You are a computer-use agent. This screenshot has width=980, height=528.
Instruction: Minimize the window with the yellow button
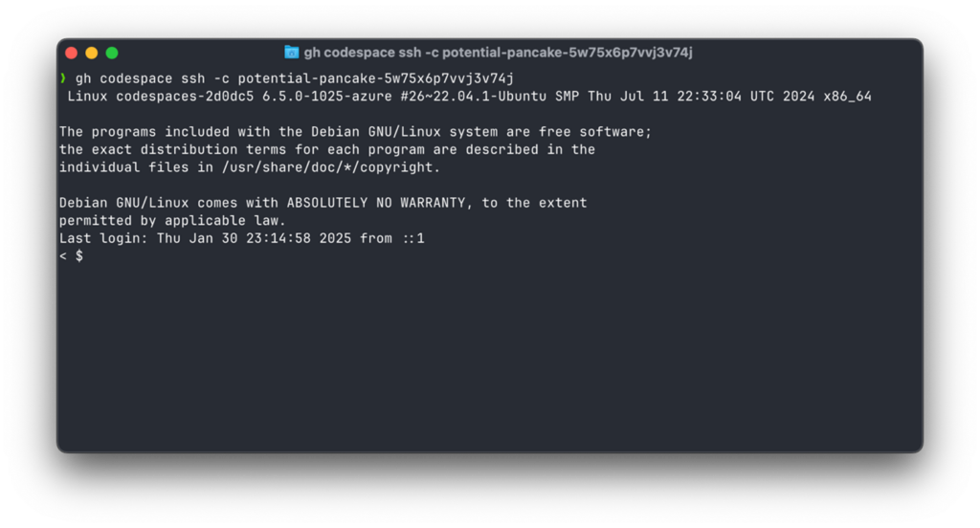click(x=92, y=54)
